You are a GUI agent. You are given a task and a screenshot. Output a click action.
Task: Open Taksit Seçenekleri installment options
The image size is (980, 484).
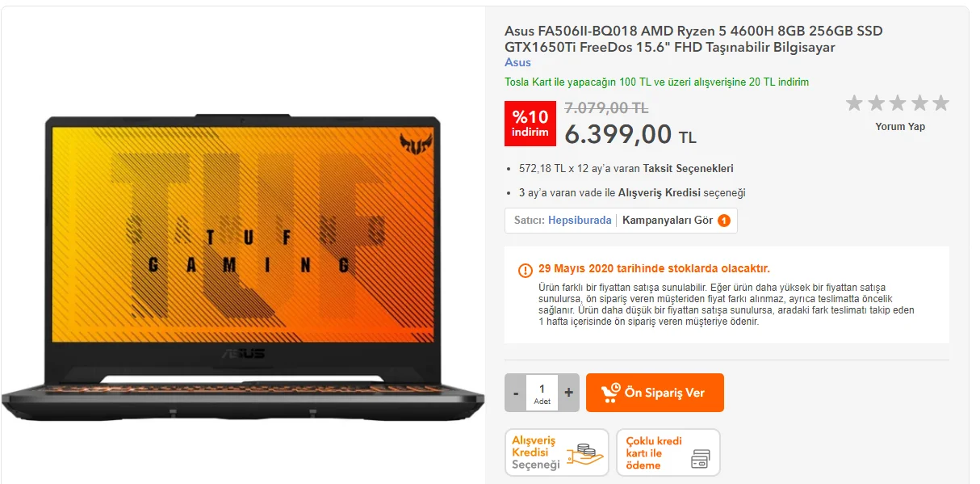point(688,169)
